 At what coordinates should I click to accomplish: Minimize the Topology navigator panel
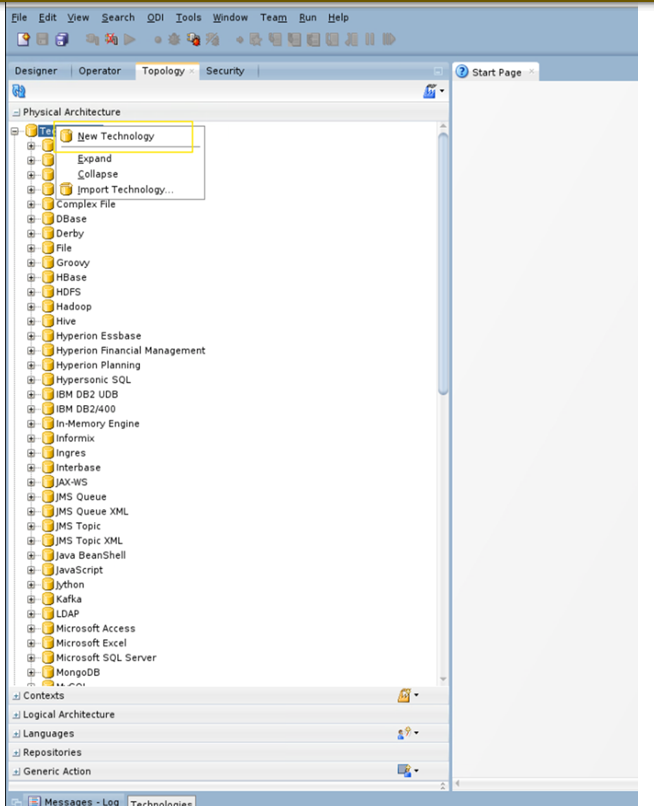point(438,71)
